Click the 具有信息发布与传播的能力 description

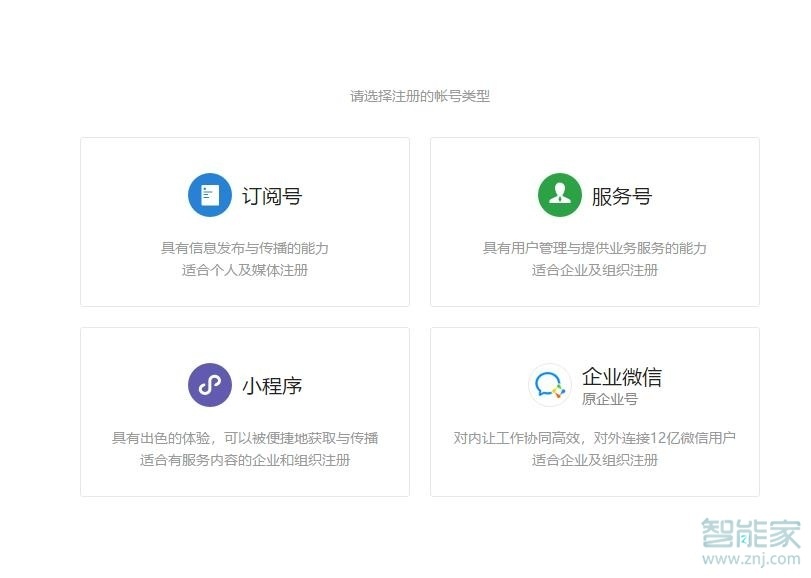(243, 246)
